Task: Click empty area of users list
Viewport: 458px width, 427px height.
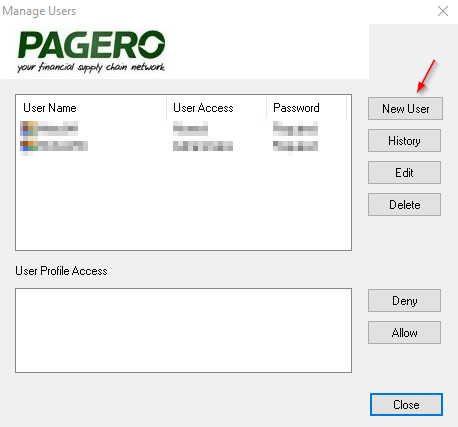Action: (183, 202)
